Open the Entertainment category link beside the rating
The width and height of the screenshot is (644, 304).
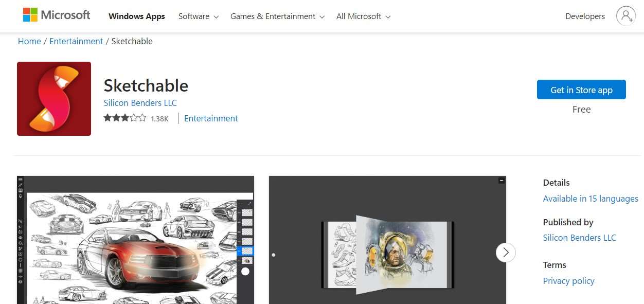pyautogui.click(x=211, y=118)
